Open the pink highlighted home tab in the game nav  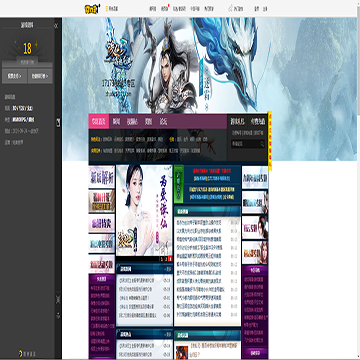tap(99, 122)
